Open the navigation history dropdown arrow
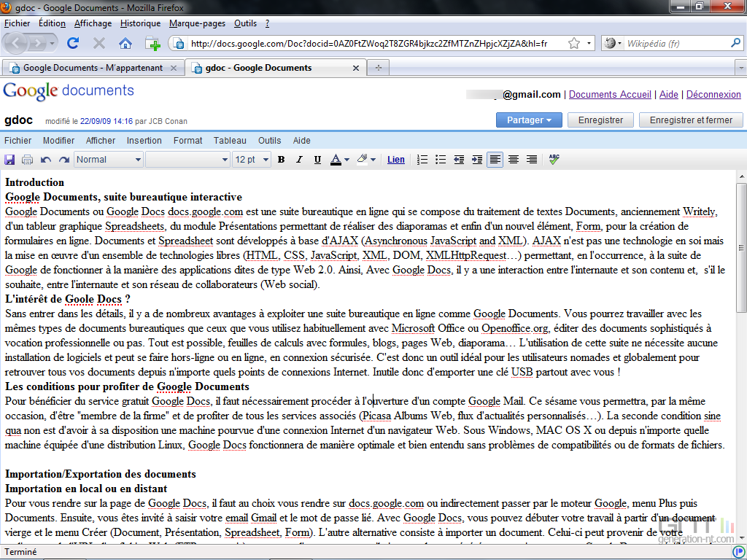 tap(52, 44)
